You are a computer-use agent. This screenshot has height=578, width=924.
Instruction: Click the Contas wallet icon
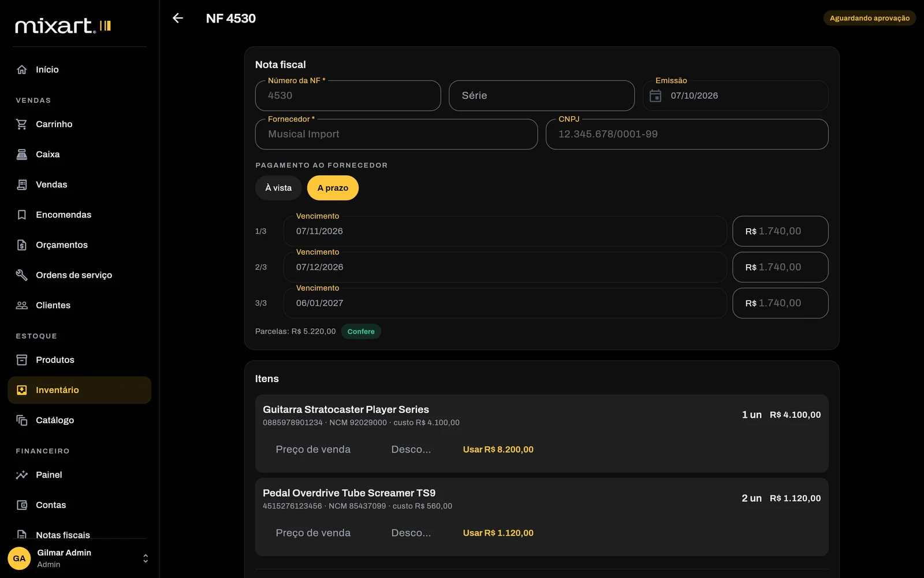click(x=22, y=505)
